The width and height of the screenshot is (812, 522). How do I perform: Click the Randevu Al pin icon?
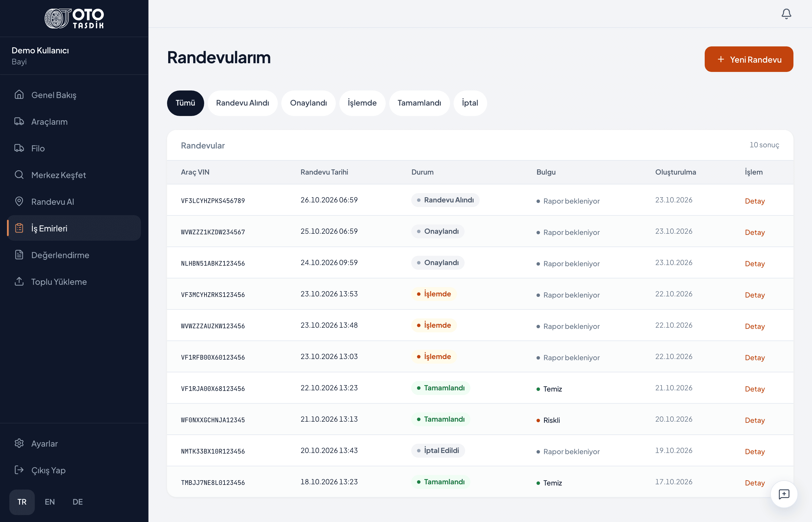tap(19, 201)
